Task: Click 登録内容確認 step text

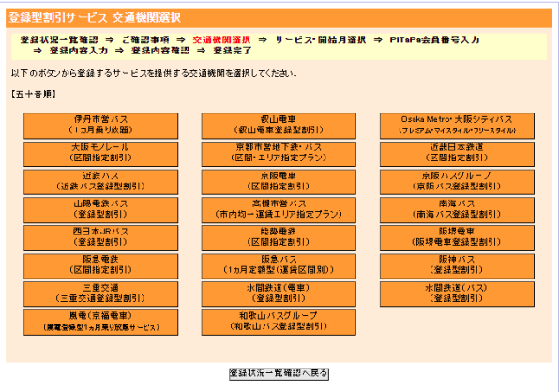Action: 160,51
